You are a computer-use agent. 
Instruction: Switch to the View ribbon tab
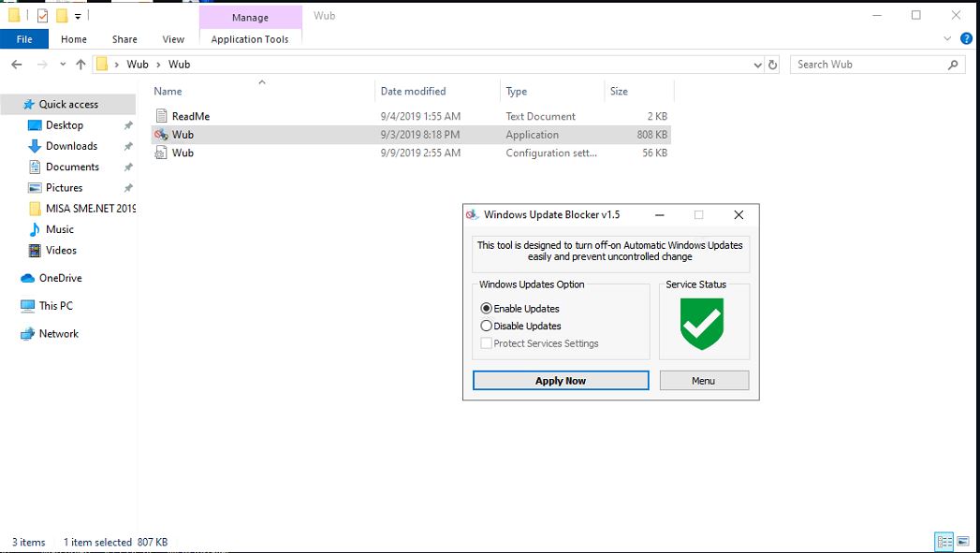click(173, 39)
